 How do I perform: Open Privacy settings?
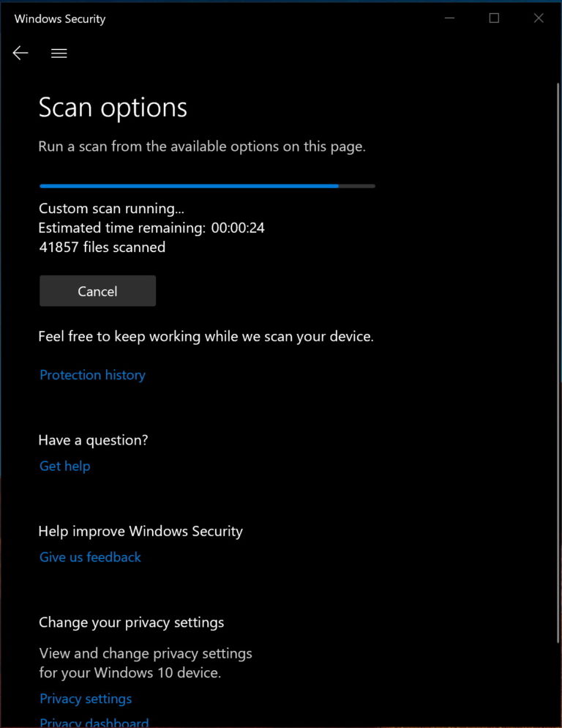[x=85, y=698]
